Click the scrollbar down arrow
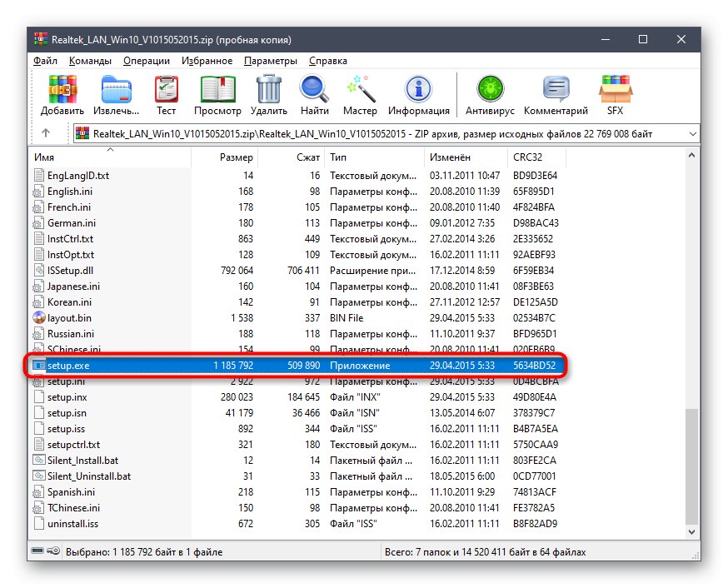728x588 pixels. click(x=692, y=532)
